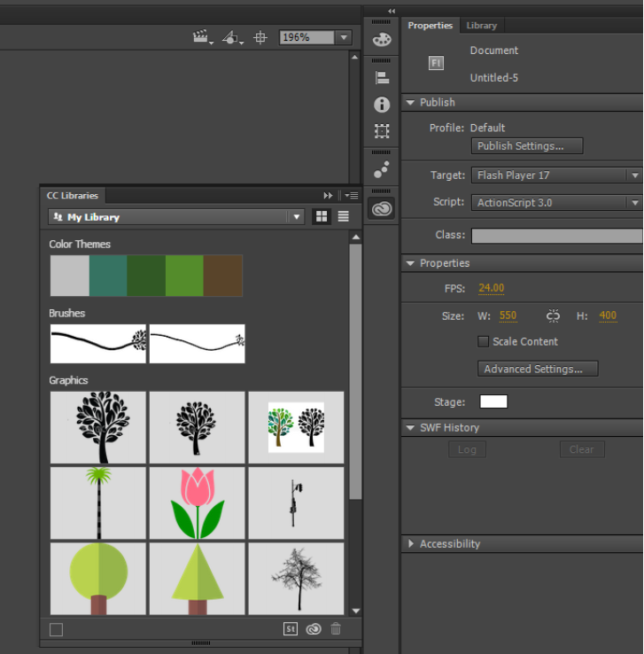Click the FPS value 24.00

click(491, 288)
